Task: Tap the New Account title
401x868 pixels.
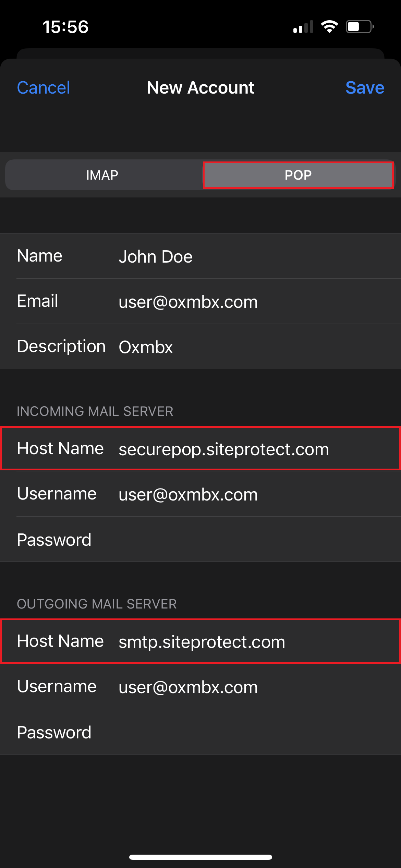Action: click(x=200, y=88)
